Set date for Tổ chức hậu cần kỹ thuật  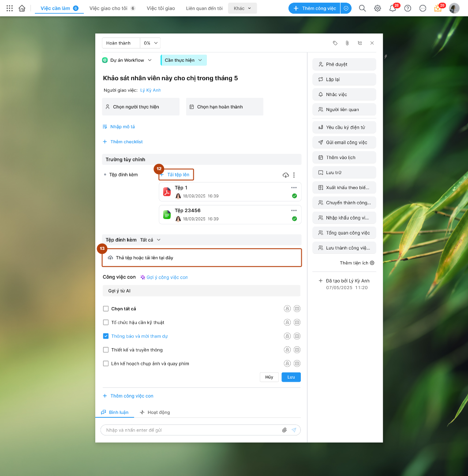(297, 322)
